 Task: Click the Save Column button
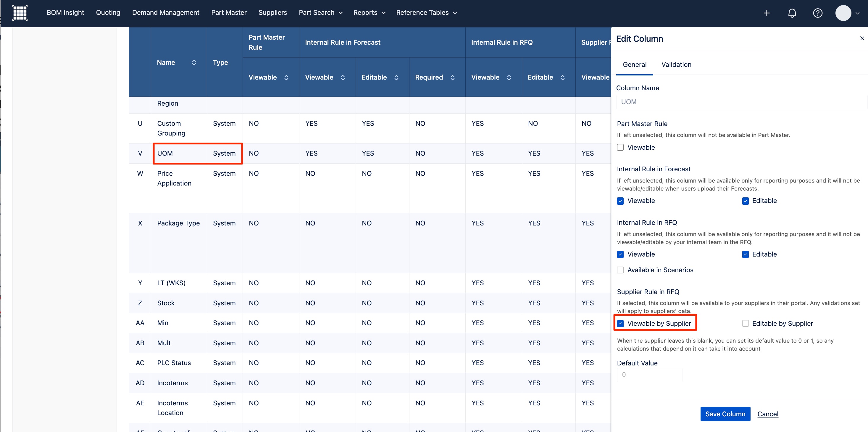[725, 414]
